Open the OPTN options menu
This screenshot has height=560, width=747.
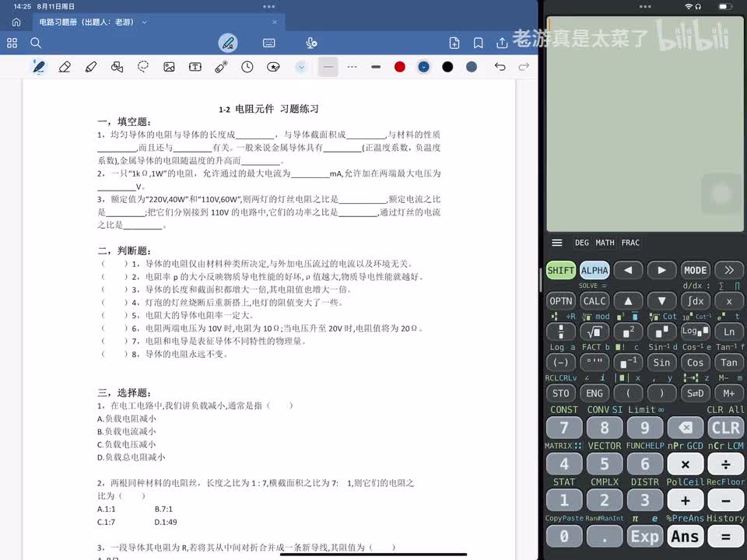[561, 301]
